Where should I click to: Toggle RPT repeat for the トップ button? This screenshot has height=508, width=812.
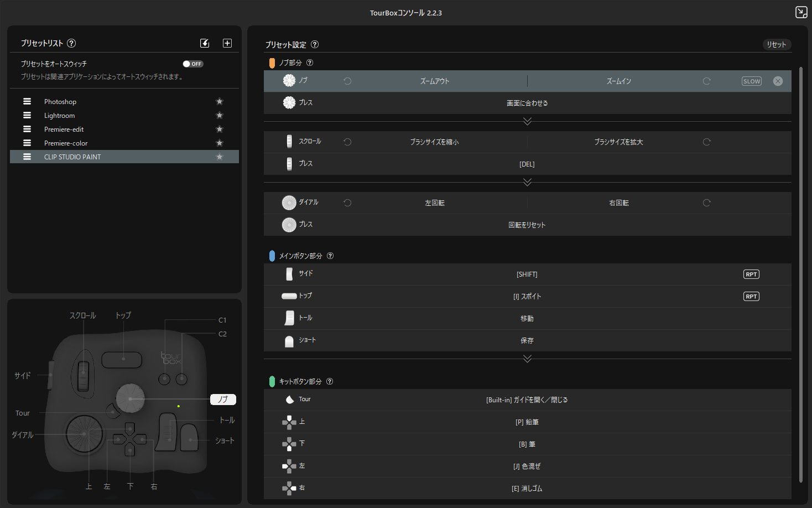coord(751,297)
